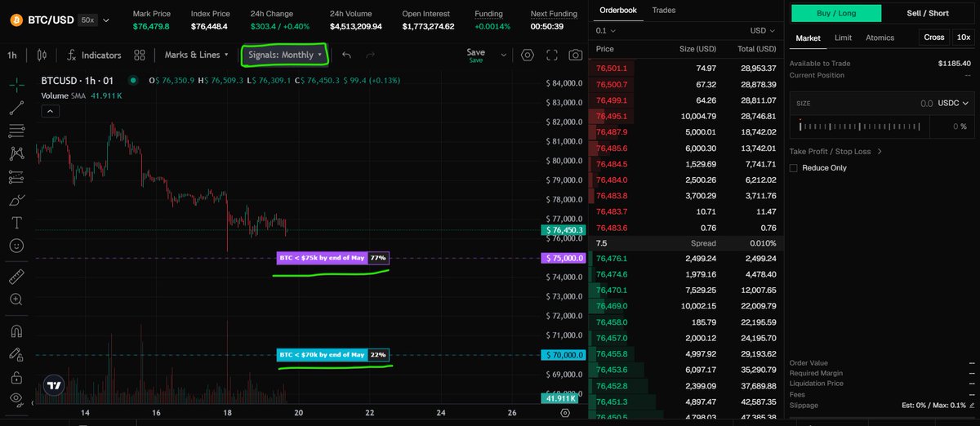This screenshot has height=426, width=980.
Task: Open the 0.1 orderbook grouping dropdown
Action: click(x=606, y=30)
